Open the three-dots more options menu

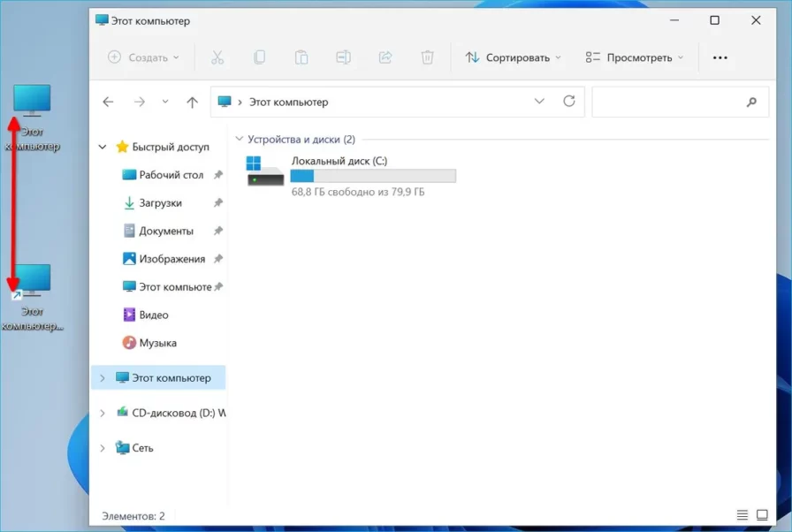(720, 57)
